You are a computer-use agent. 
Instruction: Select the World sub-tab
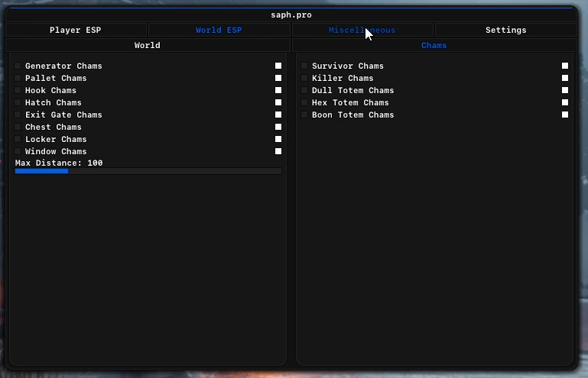(x=148, y=45)
